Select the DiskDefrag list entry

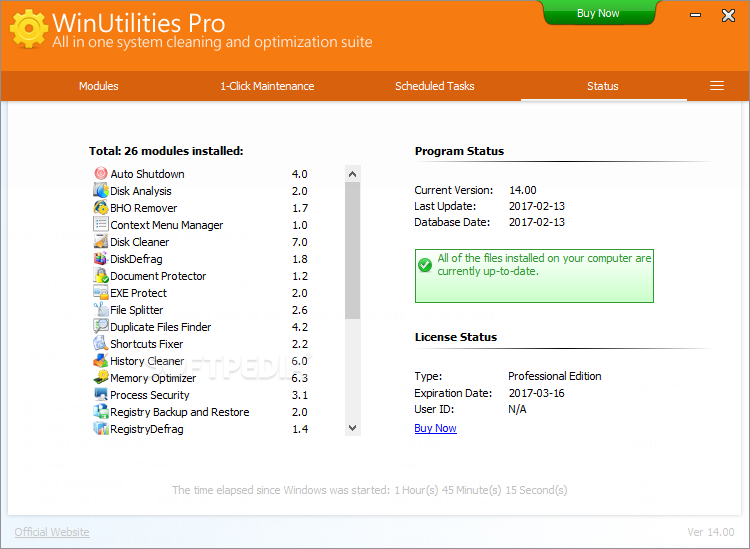pos(201,259)
